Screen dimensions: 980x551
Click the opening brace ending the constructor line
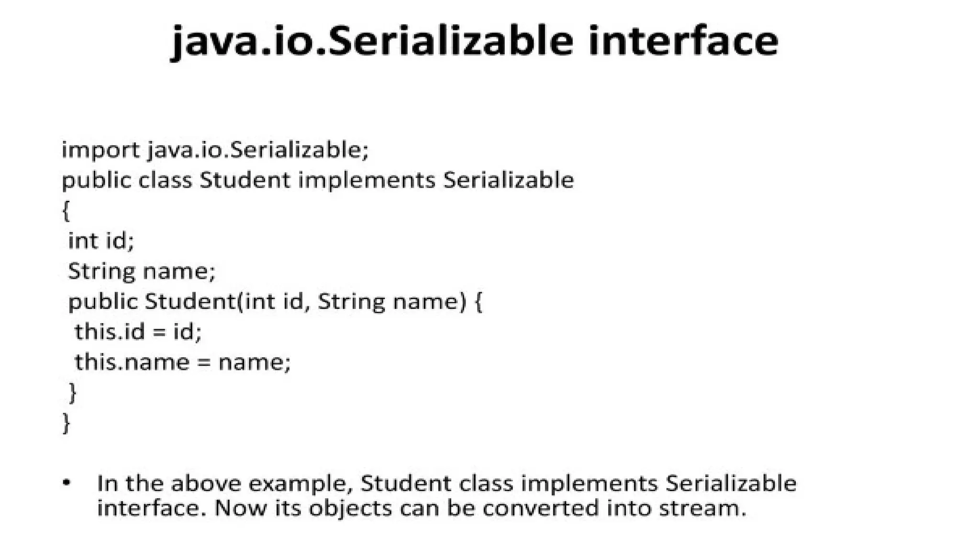coord(478,302)
